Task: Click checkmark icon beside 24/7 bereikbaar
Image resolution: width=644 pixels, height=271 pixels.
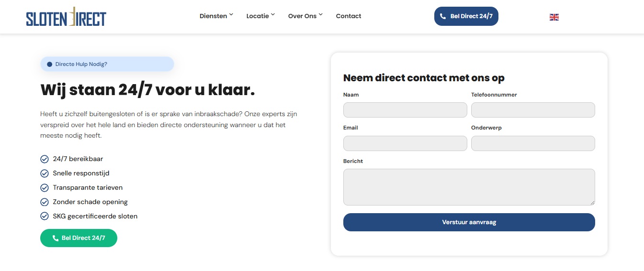Action: [x=45, y=159]
